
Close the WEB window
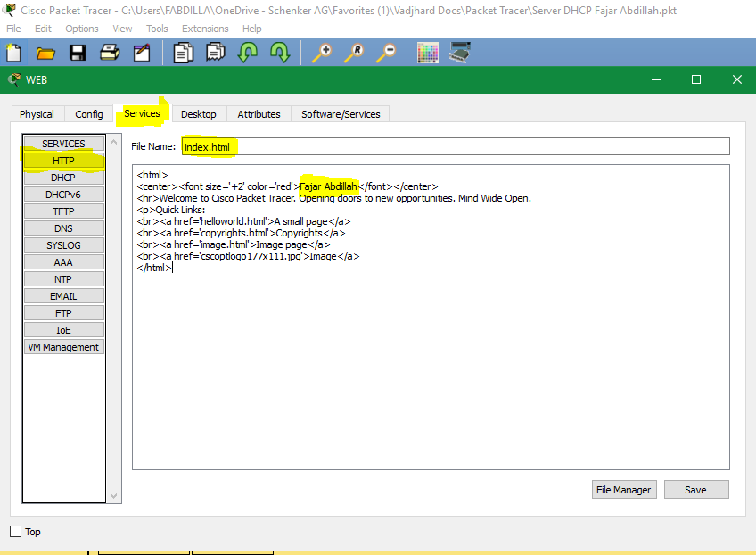736,79
